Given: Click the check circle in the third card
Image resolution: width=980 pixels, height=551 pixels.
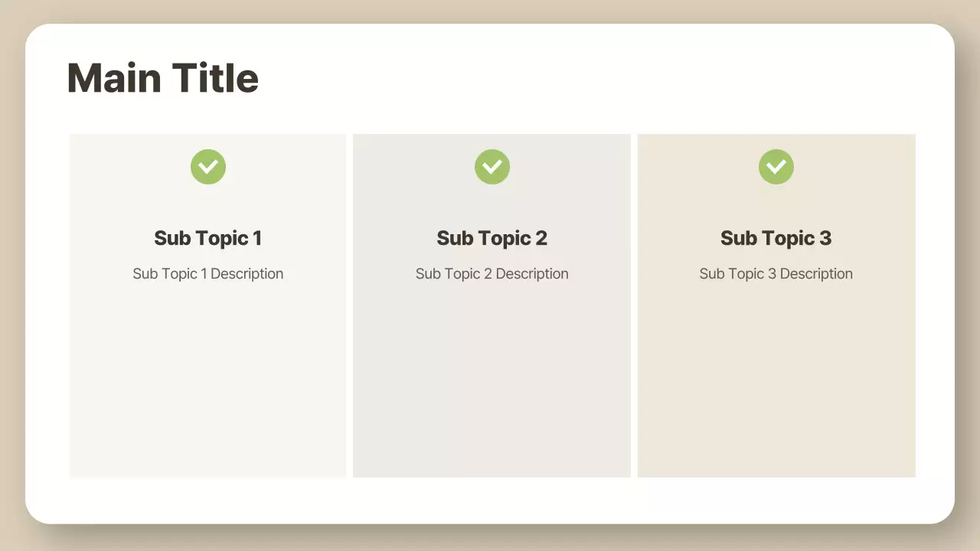Looking at the screenshot, I should [776, 167].
